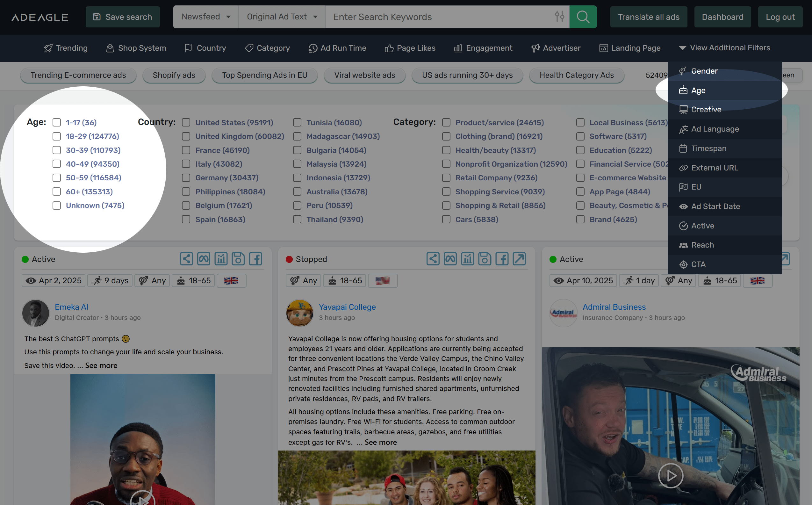
Task: Check the Cars (5838) category checkbox
Action: (x=446, y=220)
